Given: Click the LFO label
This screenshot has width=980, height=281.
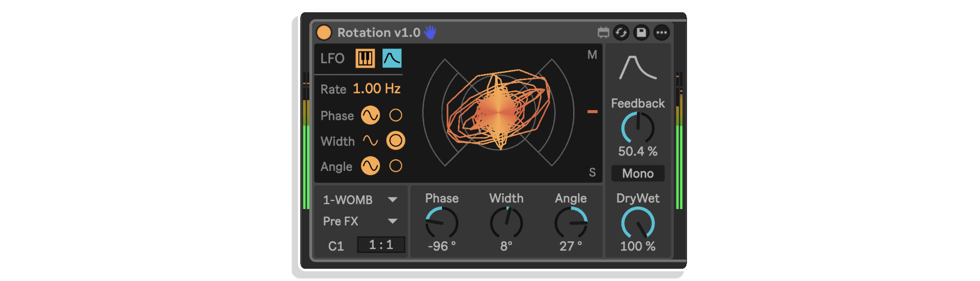Looking at the screenshot, I should coord(332,59).
